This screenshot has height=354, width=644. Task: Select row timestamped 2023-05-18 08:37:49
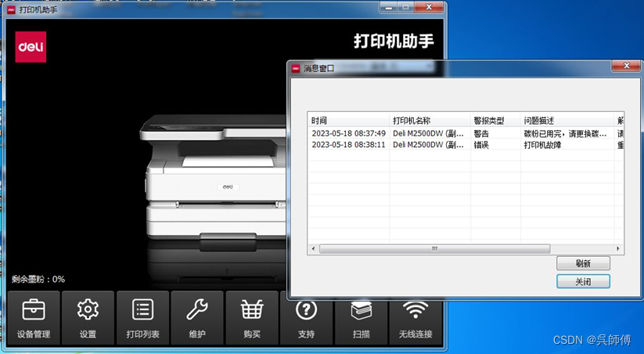click(x=466, y=133)
